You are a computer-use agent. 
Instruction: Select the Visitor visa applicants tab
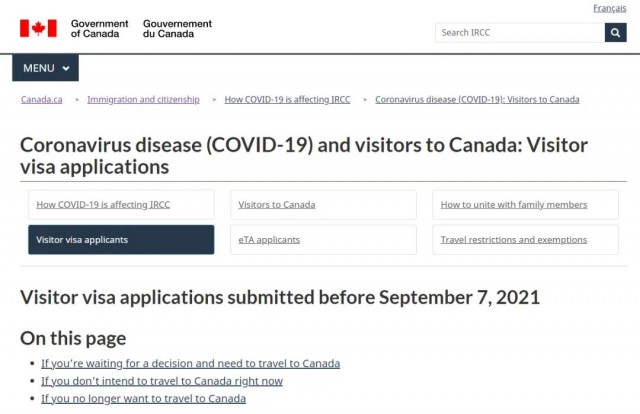click(x=121, y=240)
